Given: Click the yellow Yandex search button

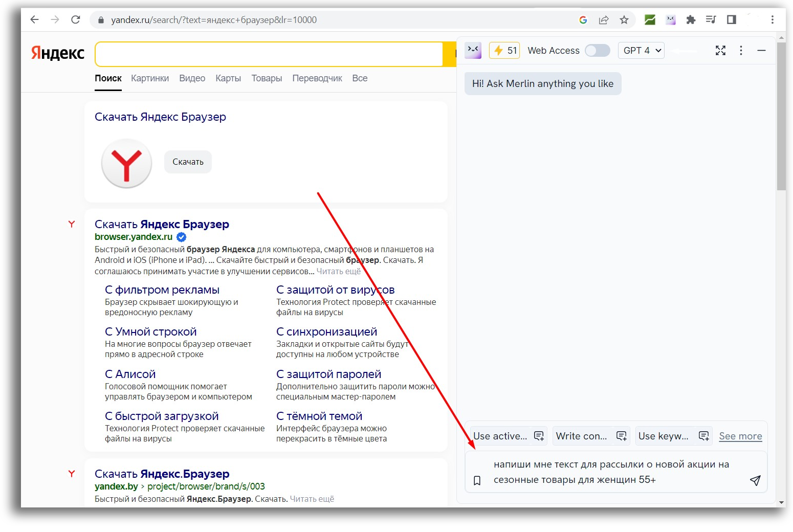Looking at the screenshot, I should [450, 54].
